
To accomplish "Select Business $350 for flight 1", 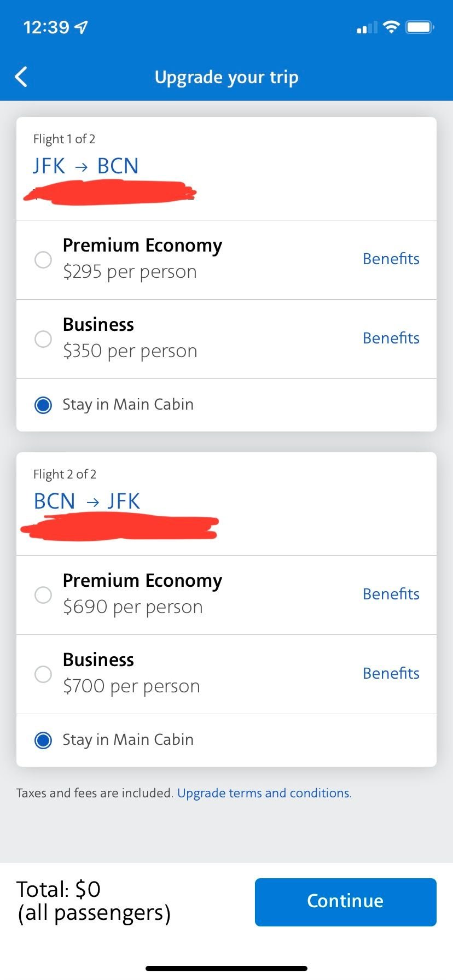I will click(43, 339).
